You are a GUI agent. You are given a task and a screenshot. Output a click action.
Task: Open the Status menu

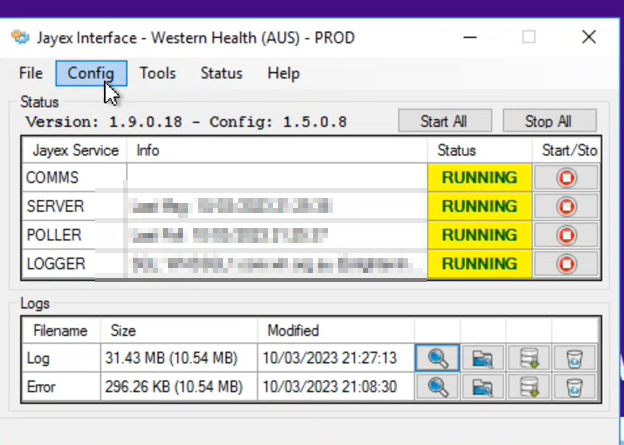pos(221,73)
